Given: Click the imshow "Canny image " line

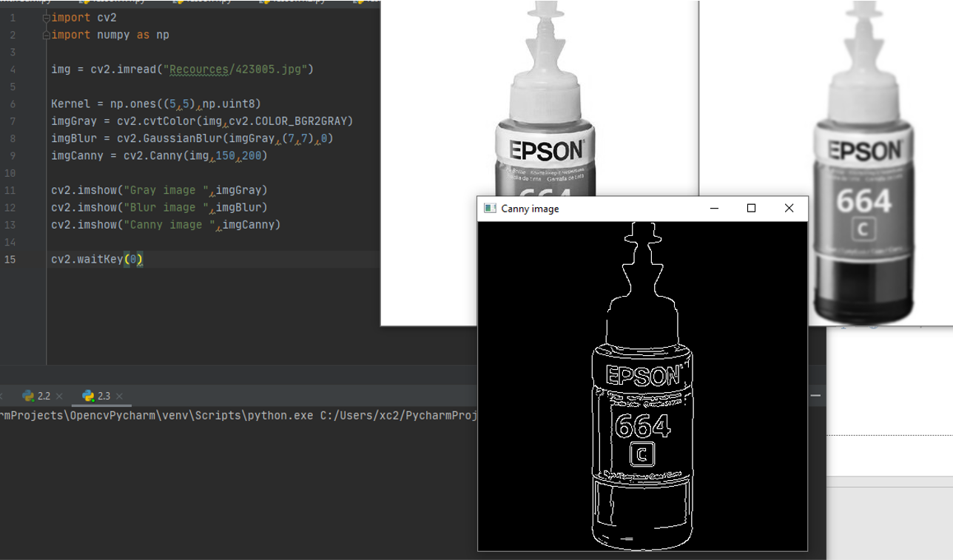Looking at the screenshot, I should [x=166, y=225].
